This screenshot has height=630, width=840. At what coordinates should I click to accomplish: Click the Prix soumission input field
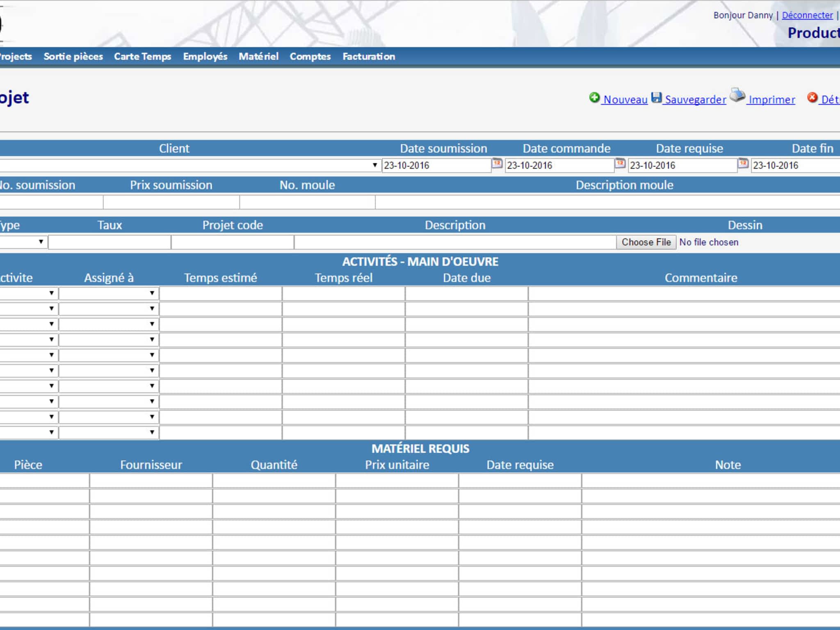point(171,202)
